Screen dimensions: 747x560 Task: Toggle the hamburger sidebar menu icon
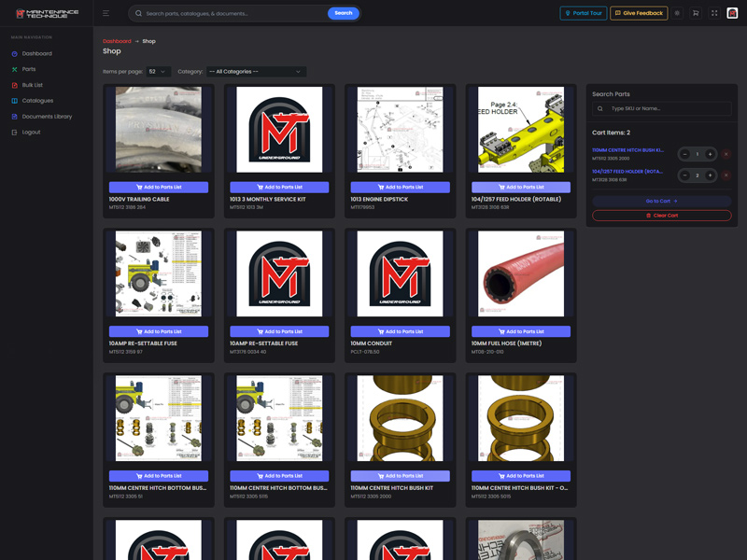pos(106,13)
